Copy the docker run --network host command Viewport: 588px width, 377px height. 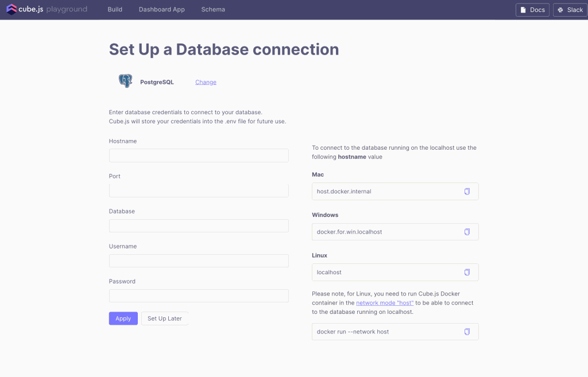467,332
